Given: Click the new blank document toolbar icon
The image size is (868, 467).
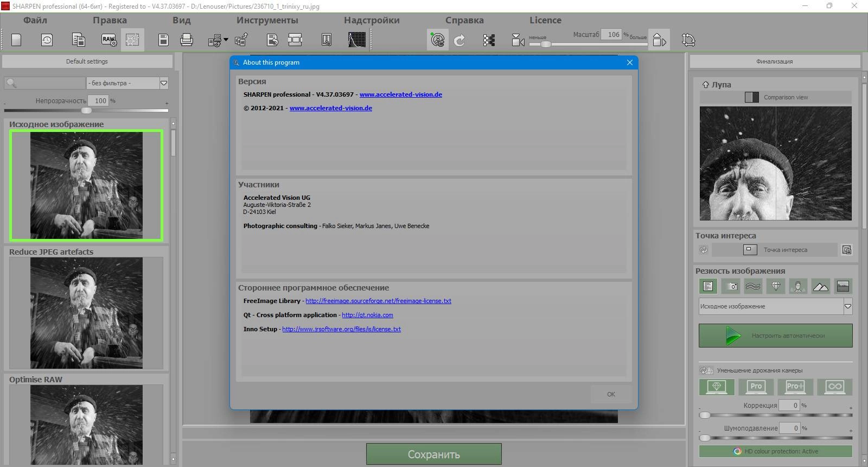Looking at the screenshot, I should click(x=16, y=40).
